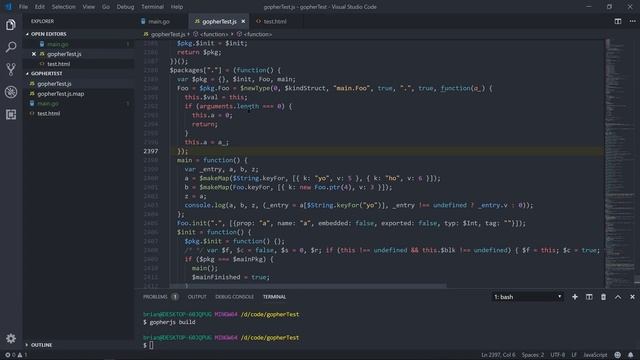Viewport: 640px width, 360px height.
Task: Open editor More Actions ellipsis menu
Action: tap(632, 21)
